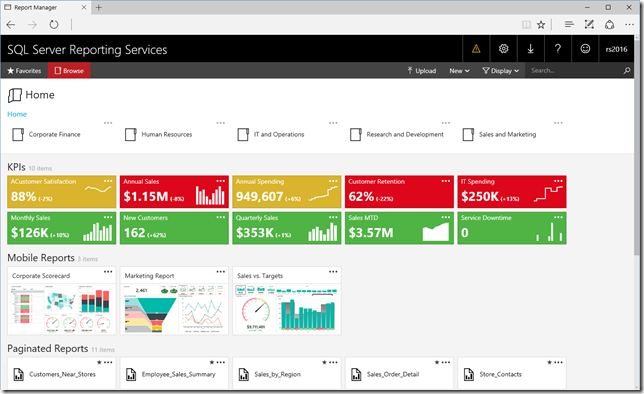644x394 pixels.
Task: Switch to the Browse tab
Action: tap(69, 71)
